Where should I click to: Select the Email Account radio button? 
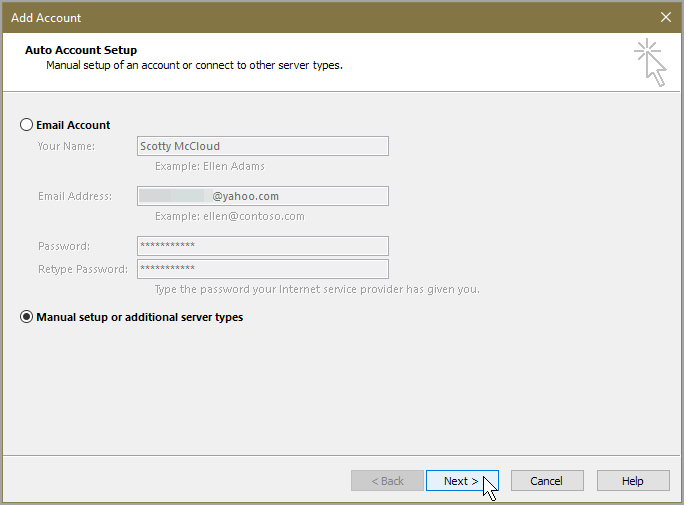27,125
